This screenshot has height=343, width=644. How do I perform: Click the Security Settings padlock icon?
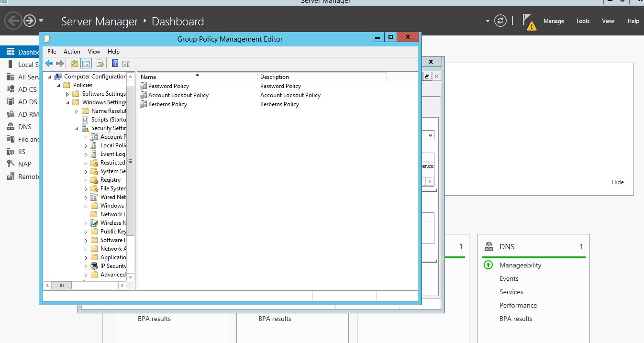tap(85, 128)
